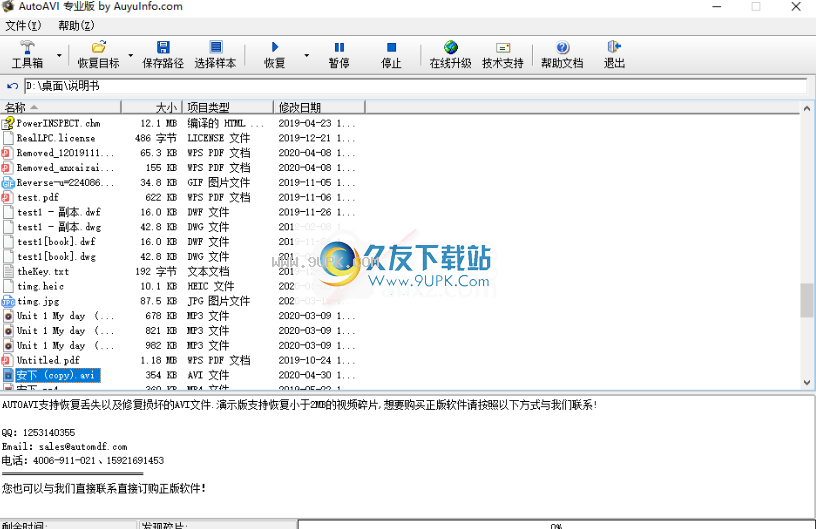This screenshot has height=529, width=816.
Task: Click the back arrow beside path field
Action: click(12, 86)
